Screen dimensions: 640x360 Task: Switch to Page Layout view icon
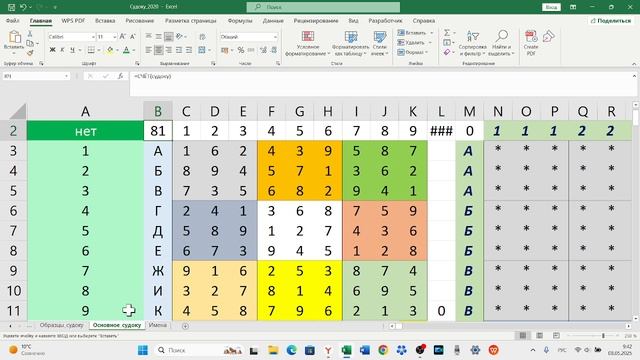click(539, 336)
